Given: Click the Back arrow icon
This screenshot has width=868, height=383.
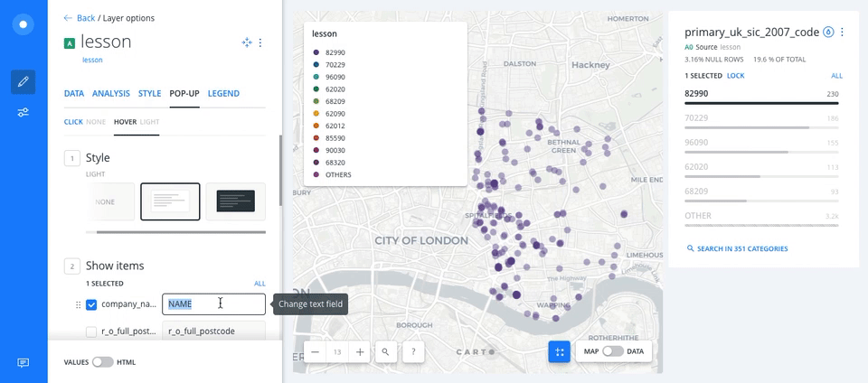Looking at the screenshot, I should coord(68,18).
